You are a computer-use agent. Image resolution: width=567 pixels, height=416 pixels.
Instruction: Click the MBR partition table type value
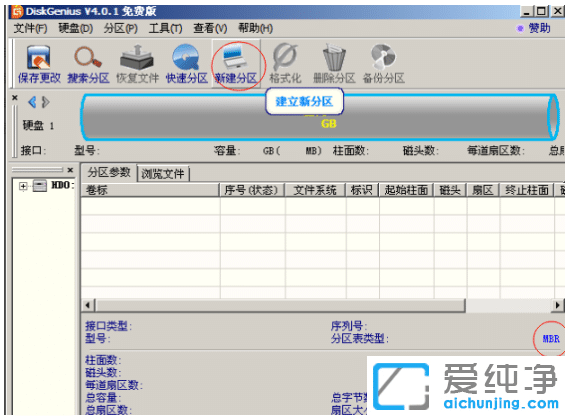pyautogui.click(x=551, y=339)
